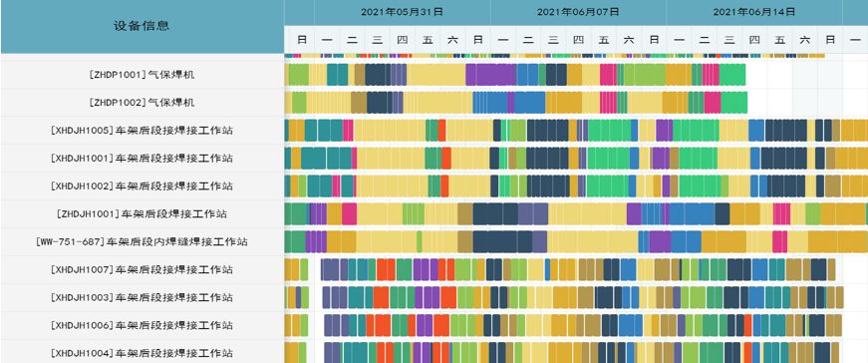Click the orange-red bar in XHDJH1001 row
Image resolution: width=868 pixels, height=363 pixels.
pyautogui.click(x=446, y=158)
